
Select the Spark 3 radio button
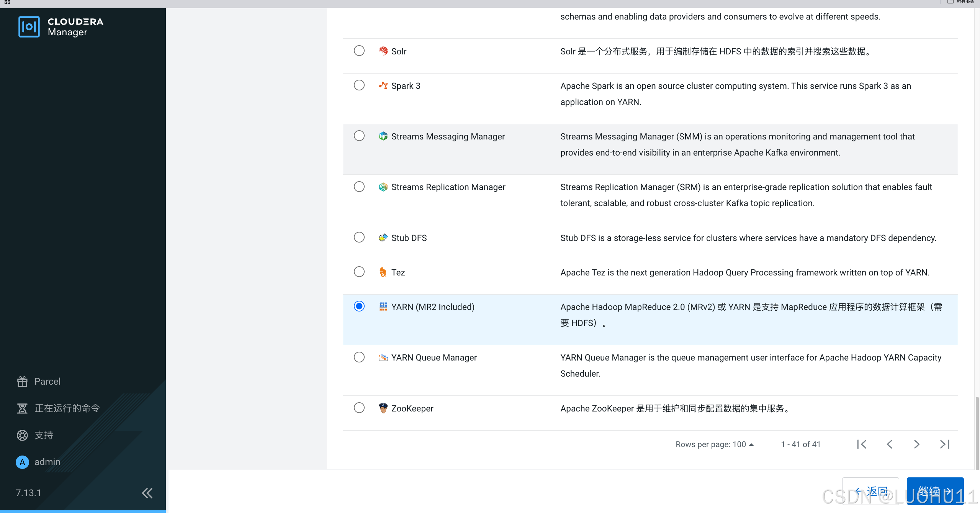pyautogui.click(x=359, y=85)
